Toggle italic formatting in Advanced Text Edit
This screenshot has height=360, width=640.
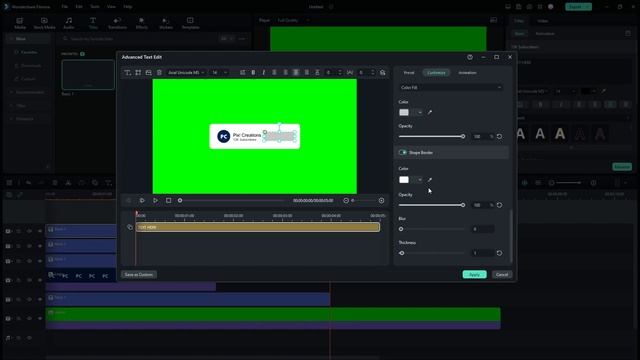tap(264, 73)
